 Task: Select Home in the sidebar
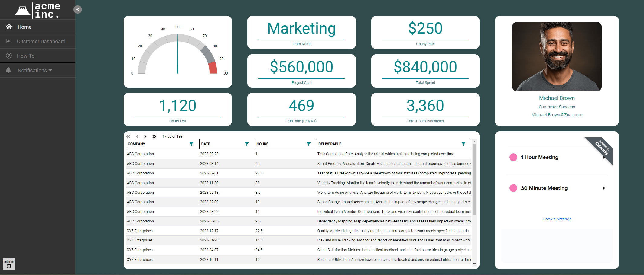(x=24, y=27)
